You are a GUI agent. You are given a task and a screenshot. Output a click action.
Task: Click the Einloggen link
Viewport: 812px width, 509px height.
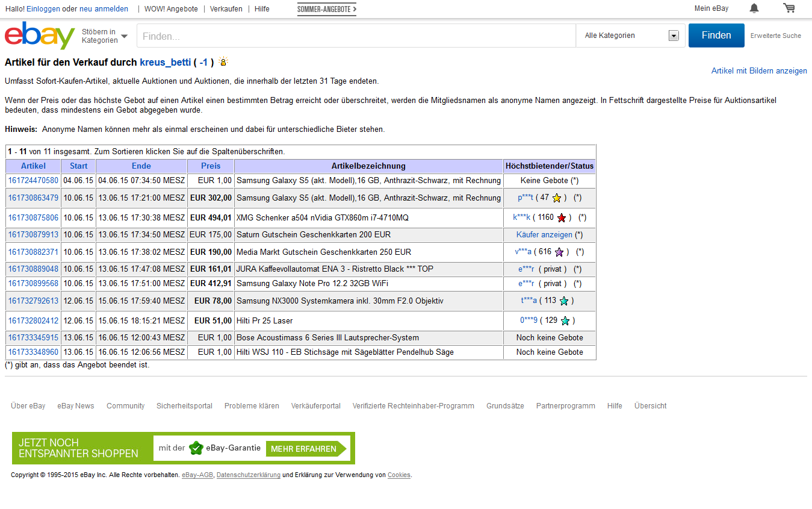pyautogui.click(x=43, y=9)
